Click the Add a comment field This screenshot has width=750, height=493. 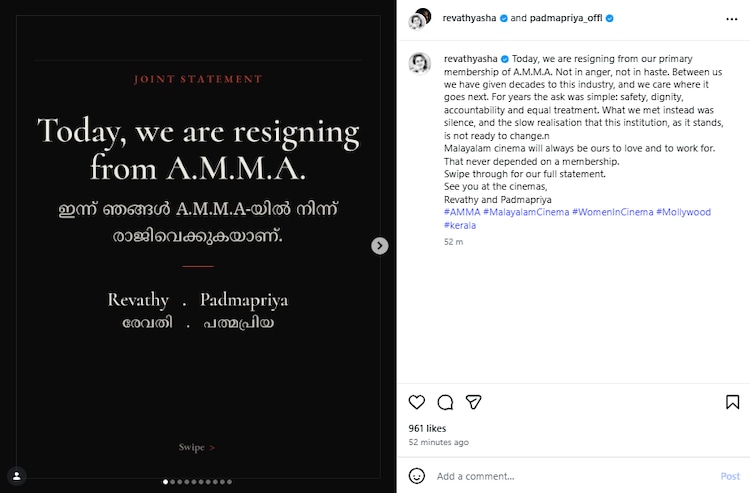(x=574, y=476)
